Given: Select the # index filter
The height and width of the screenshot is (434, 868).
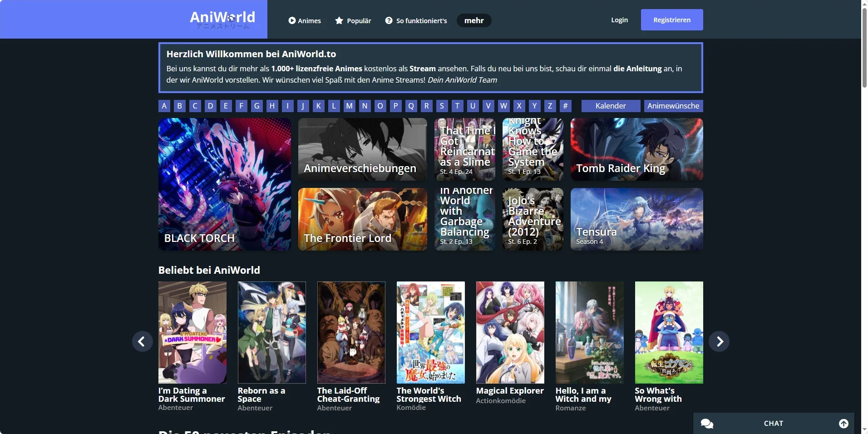Looking at the screenshot, I should point(565,106).
